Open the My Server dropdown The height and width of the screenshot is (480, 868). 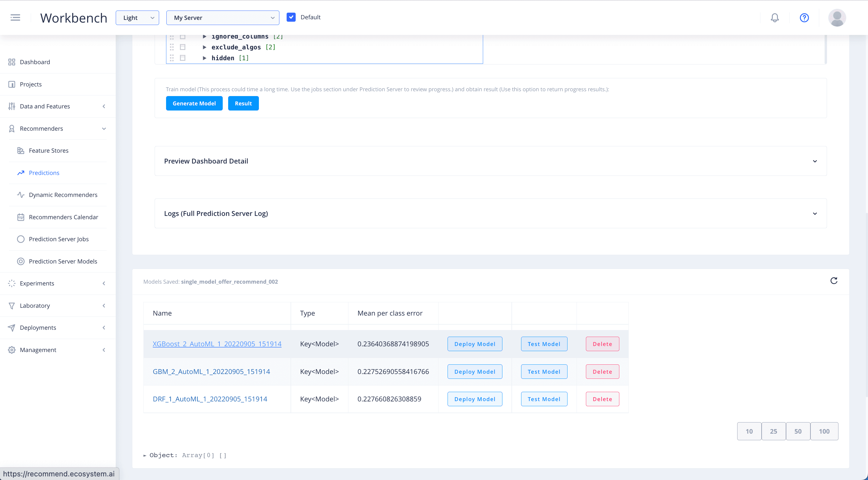[x=222, y=18]
